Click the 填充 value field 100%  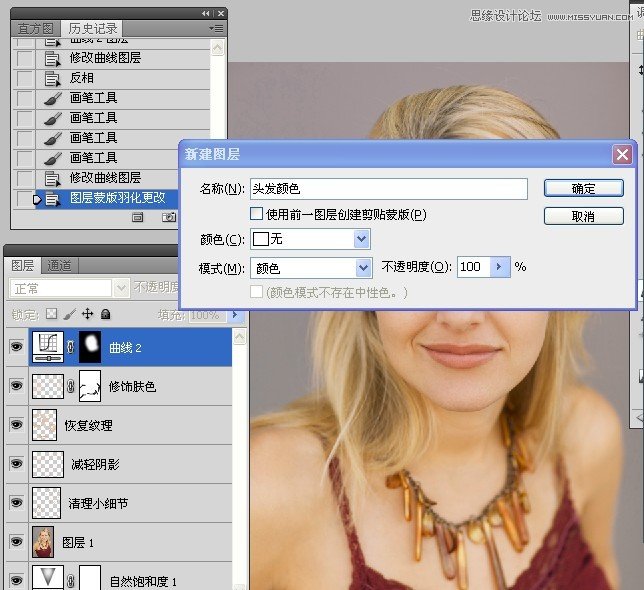tap(207, 315)
